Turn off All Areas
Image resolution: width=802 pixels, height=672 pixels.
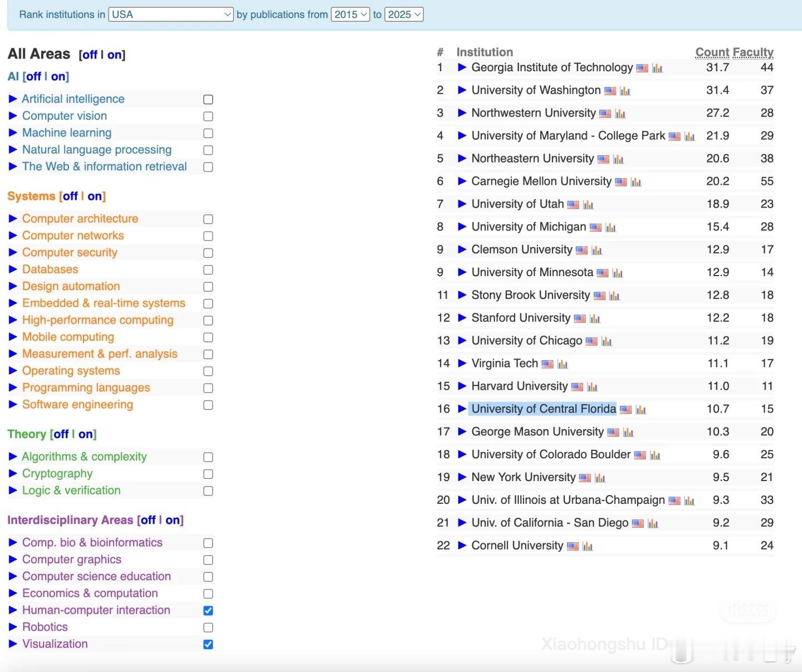click(90, 55)
